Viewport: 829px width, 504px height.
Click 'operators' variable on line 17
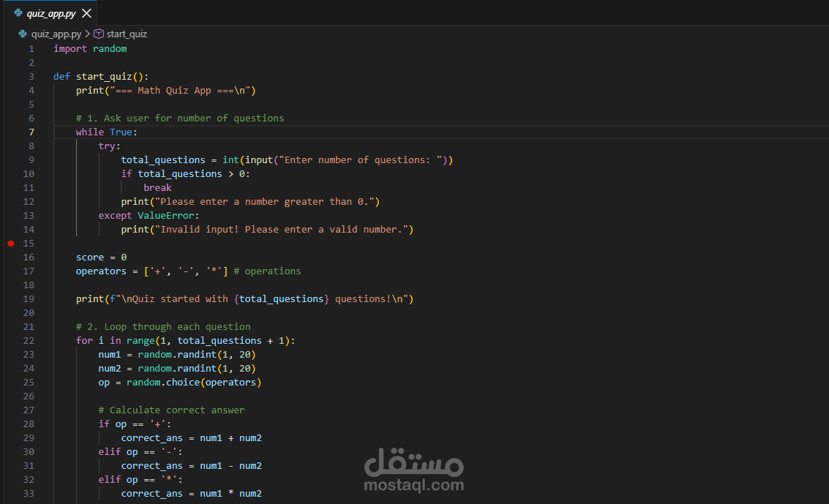tap(101, 271)
